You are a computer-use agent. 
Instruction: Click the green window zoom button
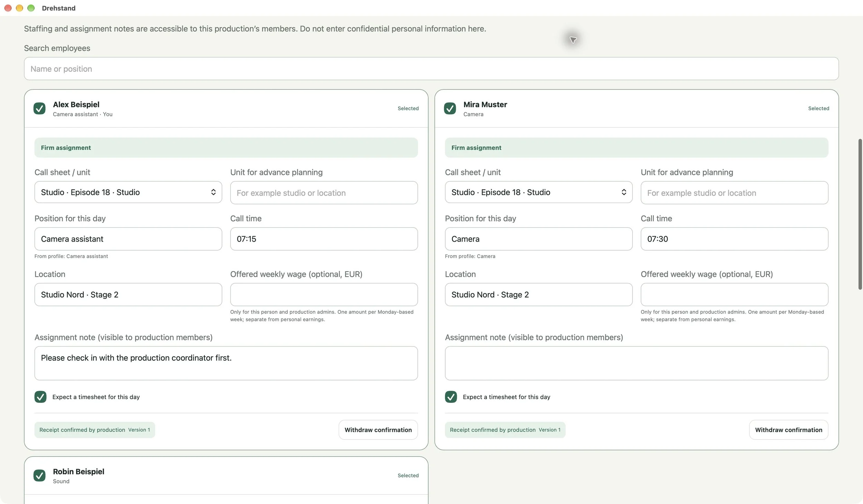tap(31, 8)
